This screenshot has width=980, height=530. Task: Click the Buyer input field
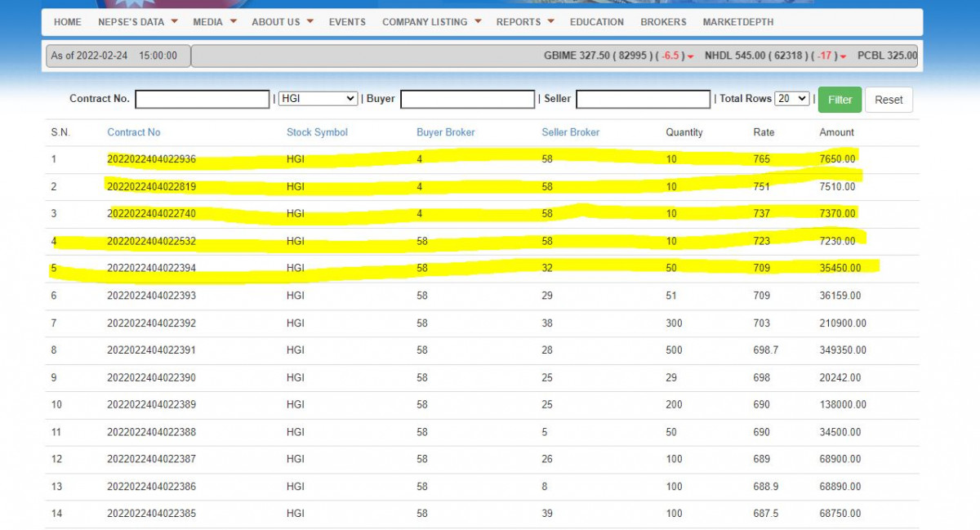tap(467, 99)
